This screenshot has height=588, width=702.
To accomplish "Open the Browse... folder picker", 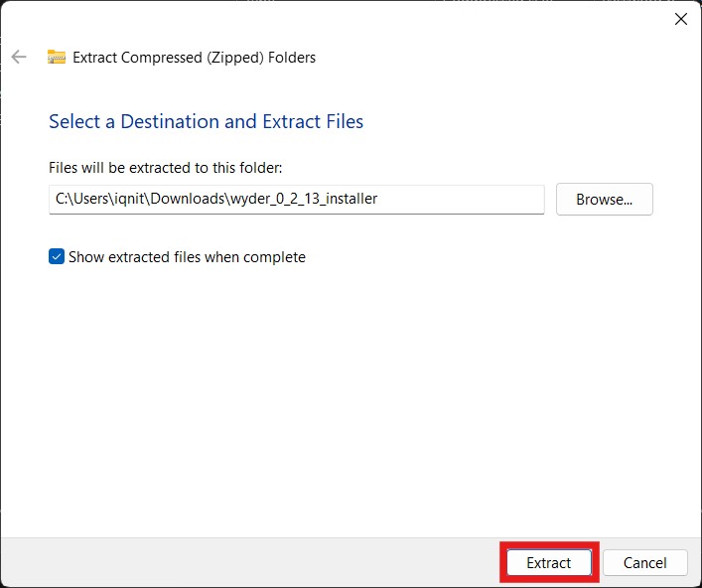I will [604, 200].
